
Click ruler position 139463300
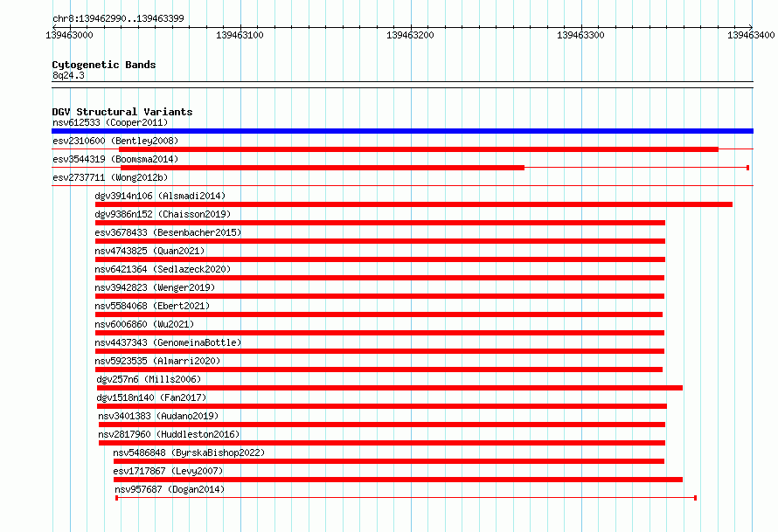point(581,35)
